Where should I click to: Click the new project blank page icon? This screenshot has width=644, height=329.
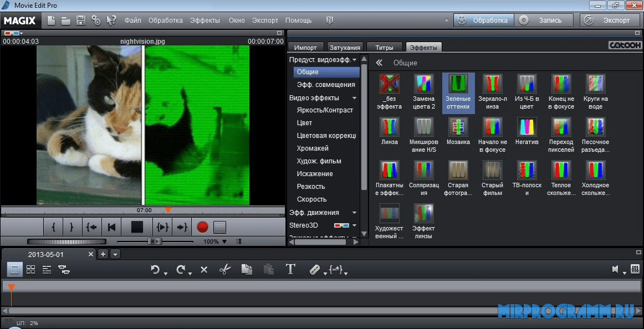[51, 20]
